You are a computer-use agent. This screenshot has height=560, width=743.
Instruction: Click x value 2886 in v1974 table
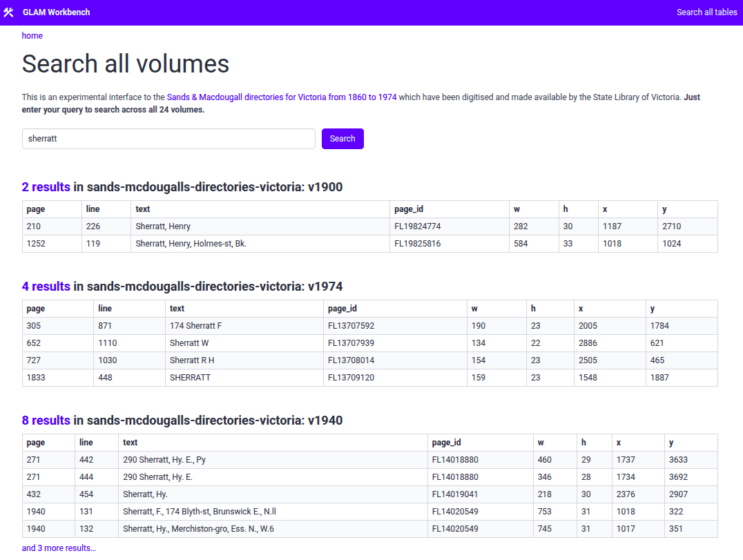(x=610, y=343)
